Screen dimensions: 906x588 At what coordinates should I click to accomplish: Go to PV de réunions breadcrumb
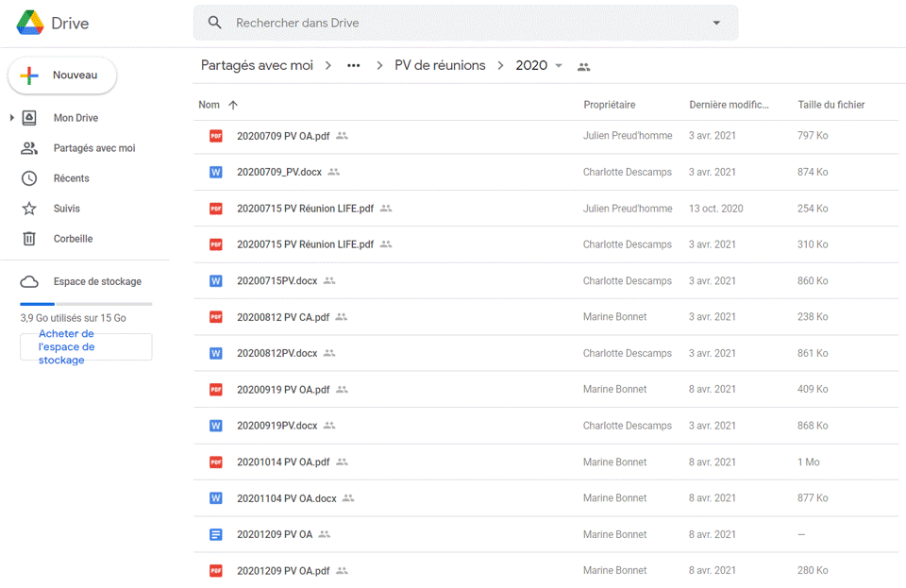click(x=440, y=66)
